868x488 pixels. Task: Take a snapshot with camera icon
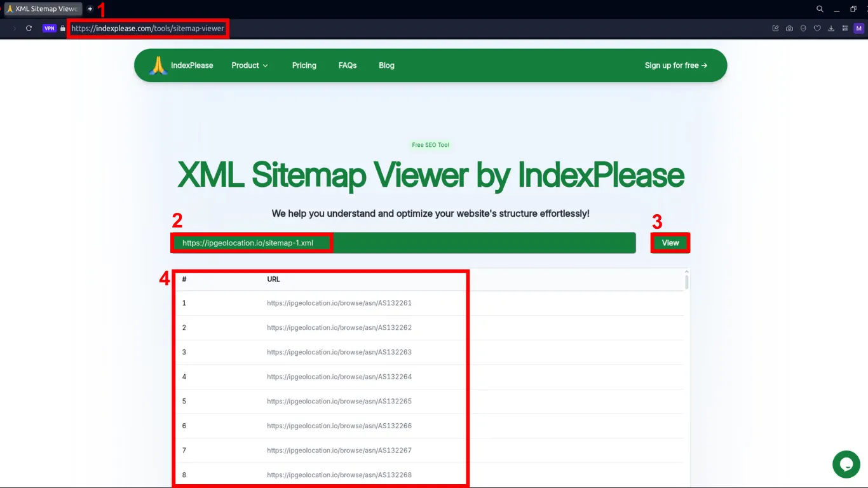789,29
